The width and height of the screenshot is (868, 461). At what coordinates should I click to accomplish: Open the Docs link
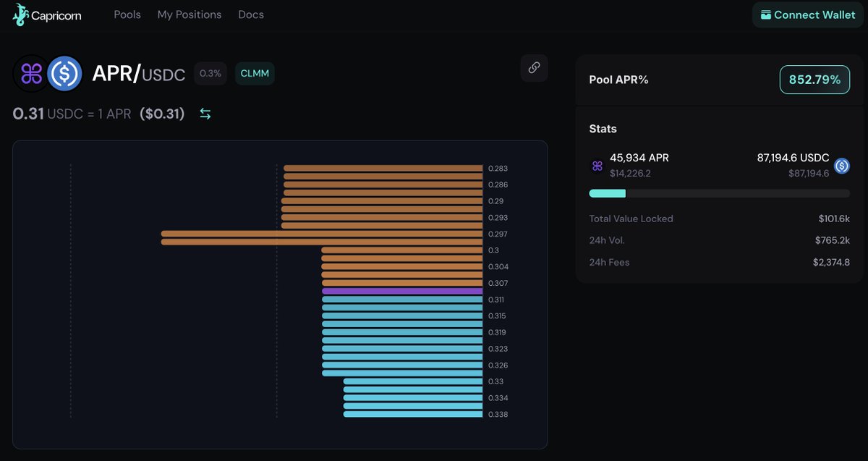[251, 14]
